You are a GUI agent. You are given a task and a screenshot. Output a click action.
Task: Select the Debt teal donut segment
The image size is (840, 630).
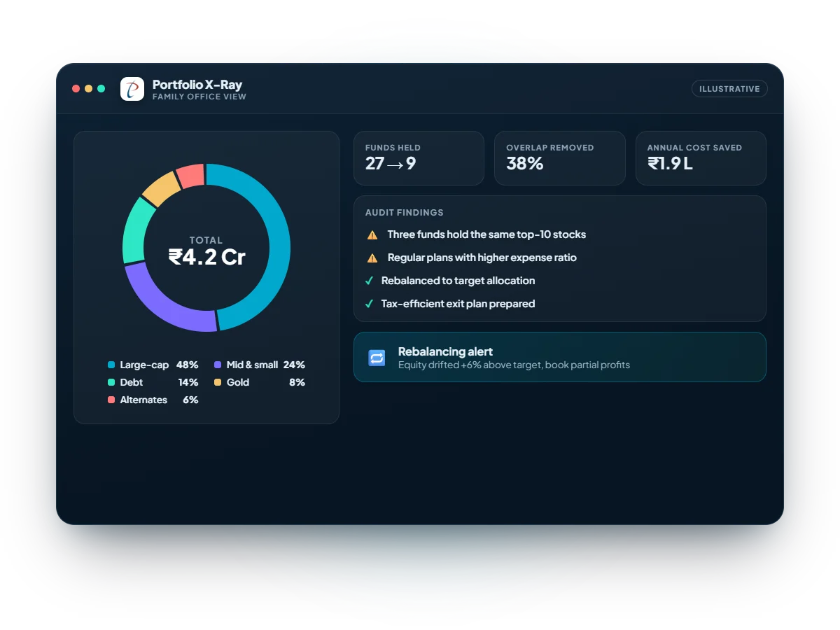[x=134, y=231]
